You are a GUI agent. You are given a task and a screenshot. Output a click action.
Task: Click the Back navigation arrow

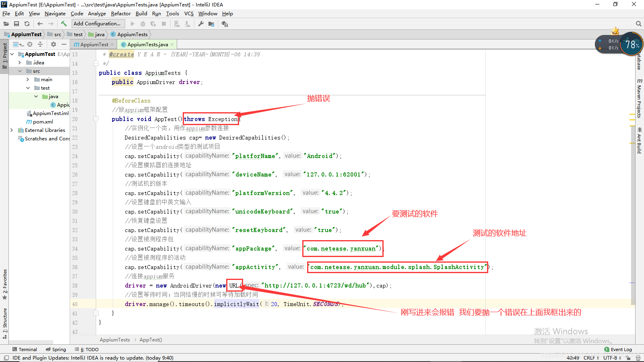coord(40,24)
